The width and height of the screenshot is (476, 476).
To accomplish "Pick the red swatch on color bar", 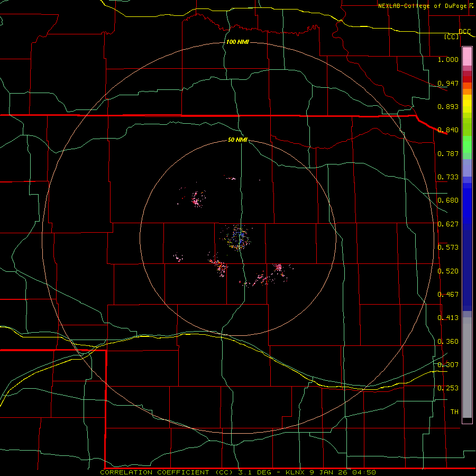I will tap(467, 79).
